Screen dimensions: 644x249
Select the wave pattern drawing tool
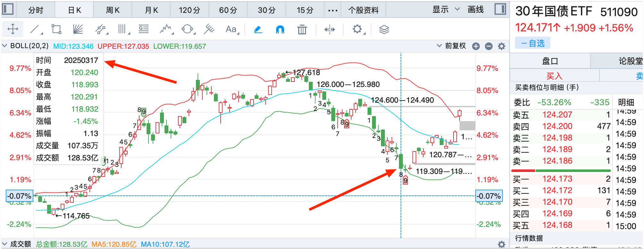click(x=166, y=30)
